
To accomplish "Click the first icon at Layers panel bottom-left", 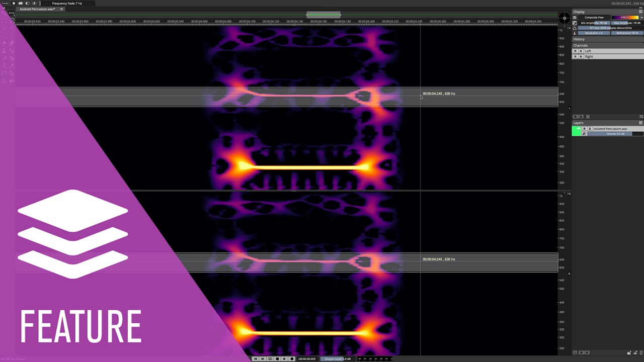I will tap(575, 352).
